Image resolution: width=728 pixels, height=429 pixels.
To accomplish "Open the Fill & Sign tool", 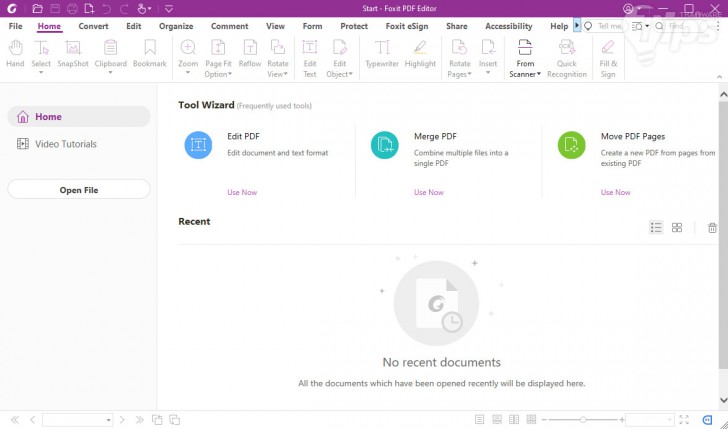I will tap(608, 59).
